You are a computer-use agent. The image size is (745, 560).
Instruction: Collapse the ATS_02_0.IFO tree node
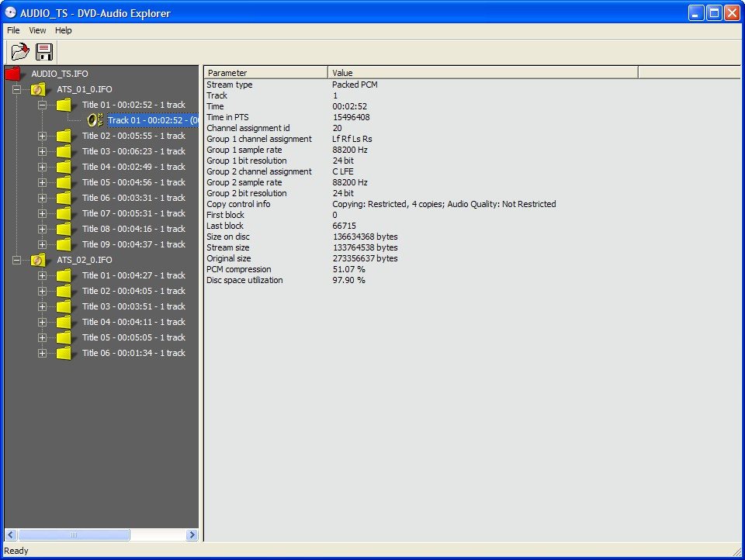coord(16,260)
